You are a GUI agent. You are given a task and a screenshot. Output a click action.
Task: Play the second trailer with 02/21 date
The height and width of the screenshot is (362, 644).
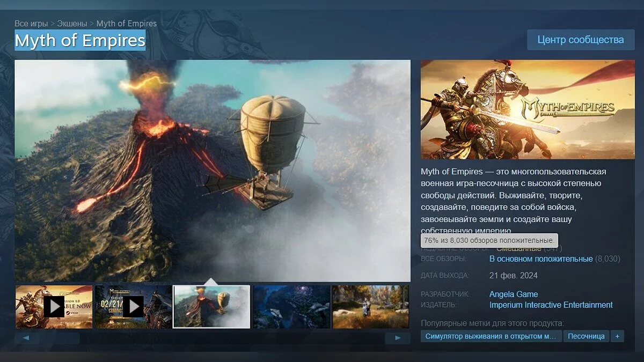point(133,307)
